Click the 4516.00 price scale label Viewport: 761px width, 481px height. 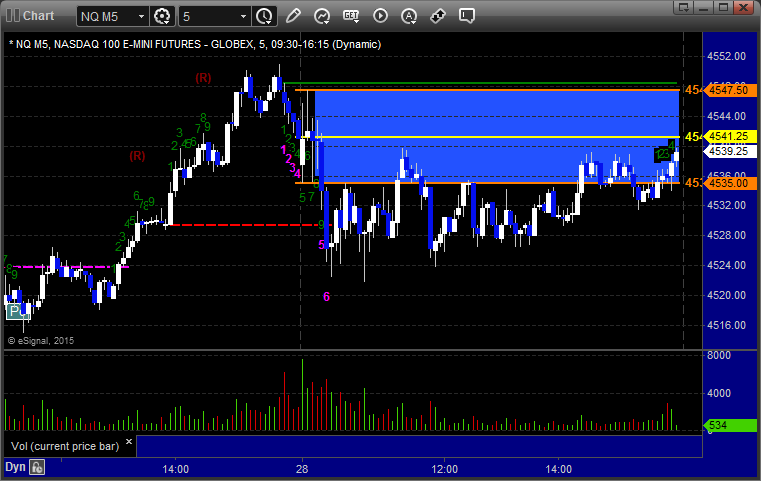coord(727,325)
